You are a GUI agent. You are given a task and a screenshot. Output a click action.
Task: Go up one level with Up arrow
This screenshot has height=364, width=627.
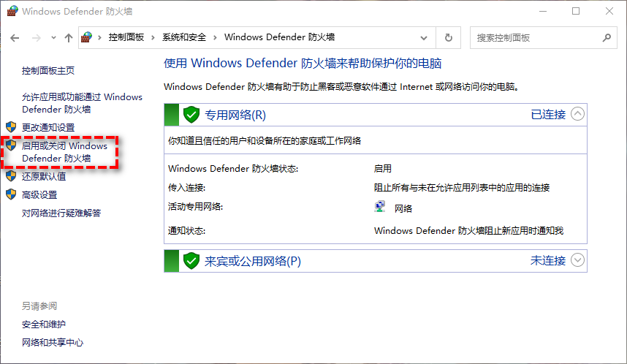(x=69, y=38)
